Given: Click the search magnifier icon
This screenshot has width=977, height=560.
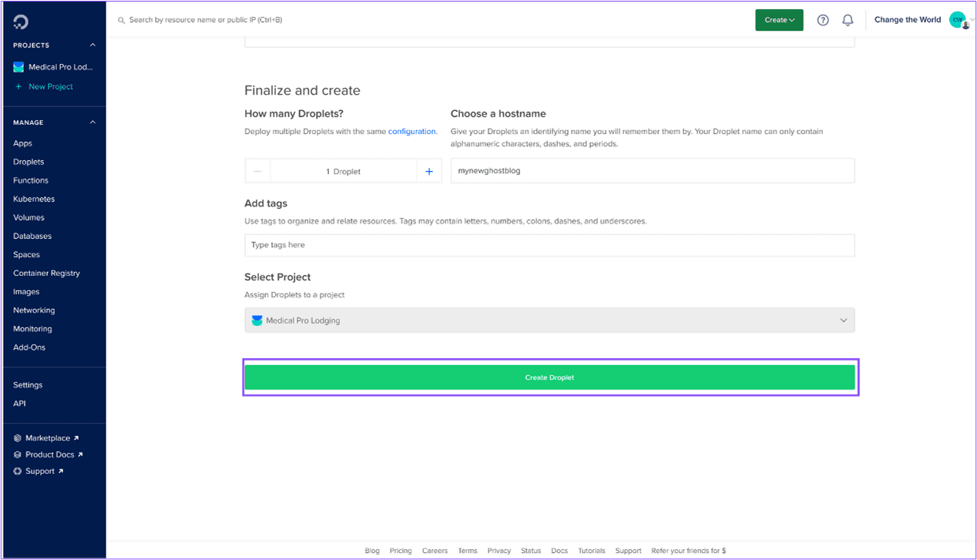Looking at the screenshot, I should tap(122, 20).
